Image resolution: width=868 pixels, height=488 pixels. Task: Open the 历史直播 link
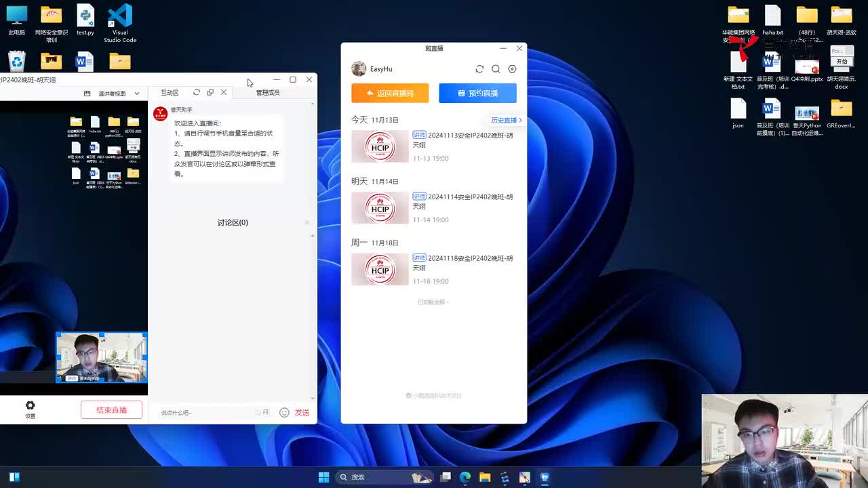pos(506,120)
